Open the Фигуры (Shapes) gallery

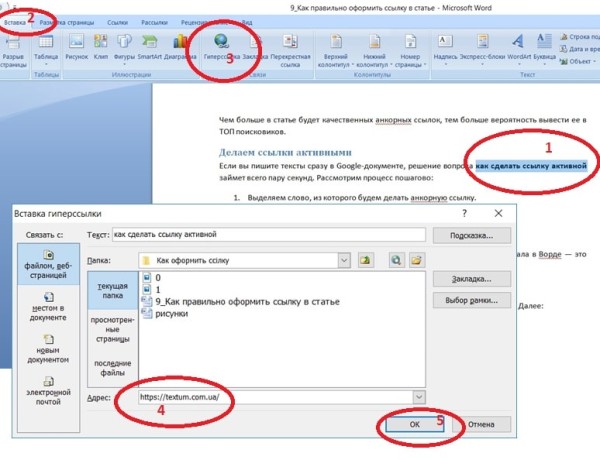click(124, 47)
